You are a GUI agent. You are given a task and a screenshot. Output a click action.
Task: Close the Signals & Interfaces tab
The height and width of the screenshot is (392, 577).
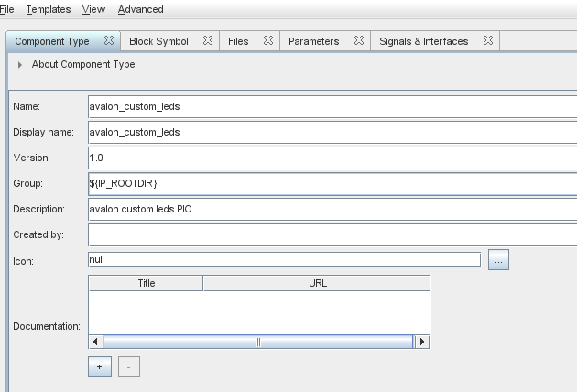pos(488,41)
